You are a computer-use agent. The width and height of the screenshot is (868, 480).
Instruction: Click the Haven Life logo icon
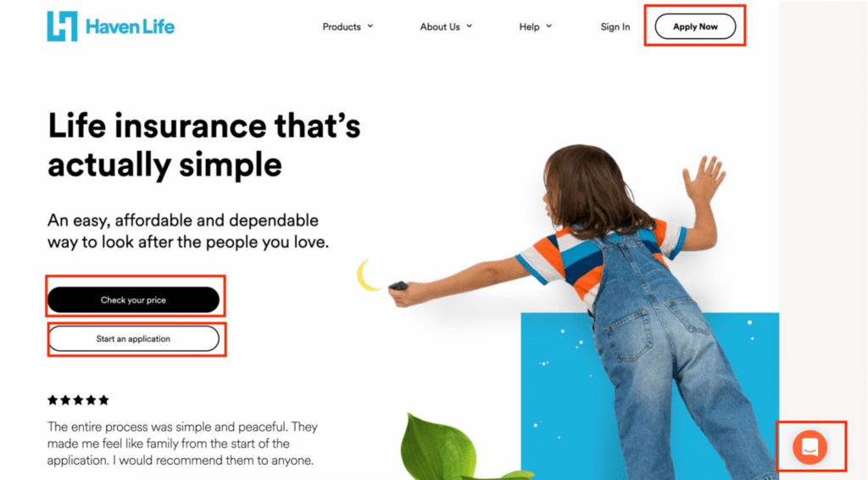62,26
